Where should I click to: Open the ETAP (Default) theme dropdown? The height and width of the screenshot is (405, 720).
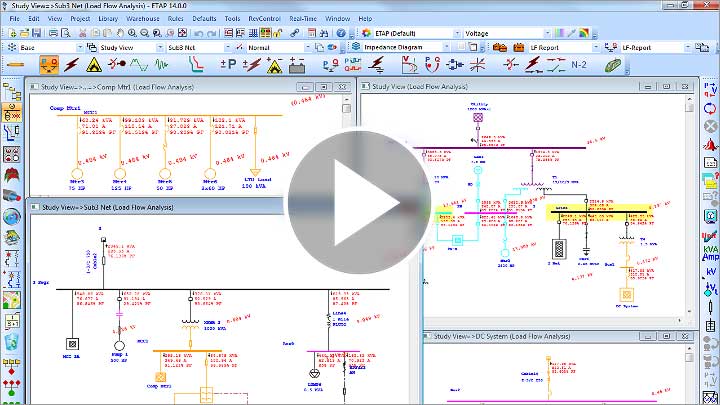(x=457, y=32)
